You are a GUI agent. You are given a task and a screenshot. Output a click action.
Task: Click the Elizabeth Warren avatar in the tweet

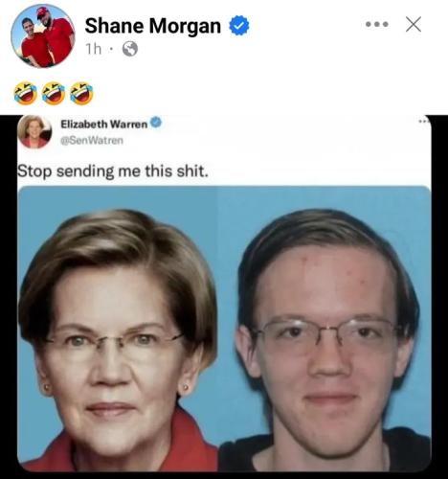[34, 132]
